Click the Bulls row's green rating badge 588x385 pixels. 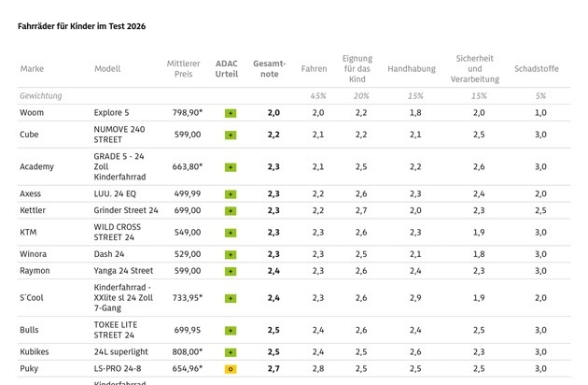(231, 331)
